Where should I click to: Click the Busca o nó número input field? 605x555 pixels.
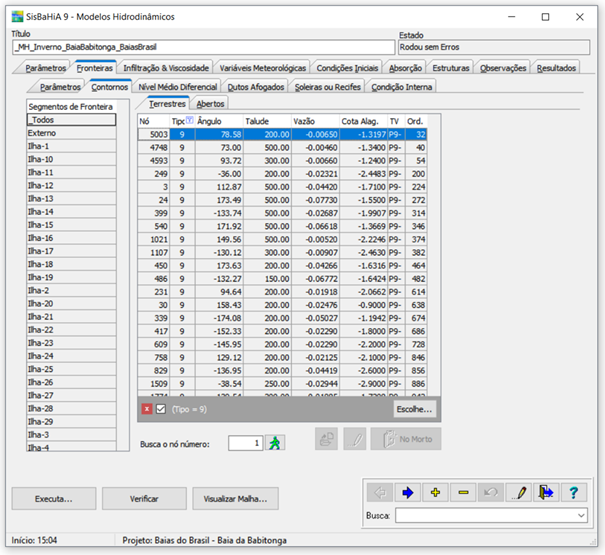(x=245, y=443)
